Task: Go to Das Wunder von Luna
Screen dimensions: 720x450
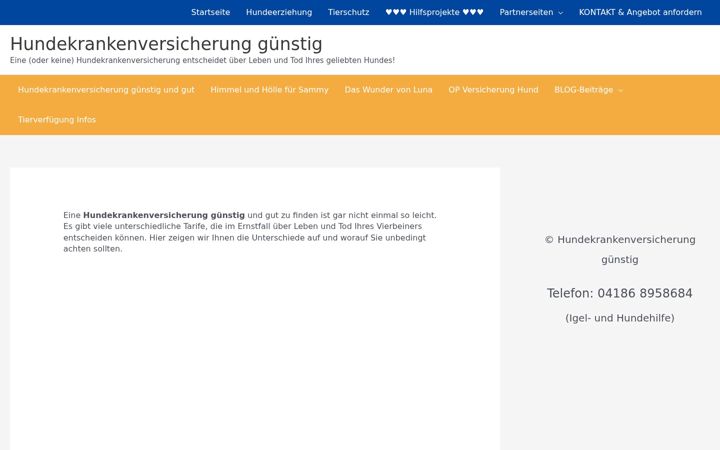Action: point(388,90)
